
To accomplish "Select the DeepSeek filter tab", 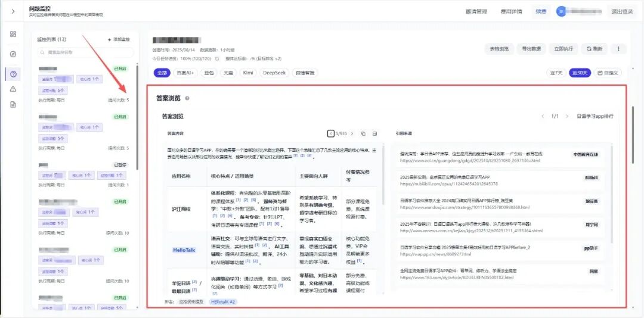I will (x=274, y=73).
